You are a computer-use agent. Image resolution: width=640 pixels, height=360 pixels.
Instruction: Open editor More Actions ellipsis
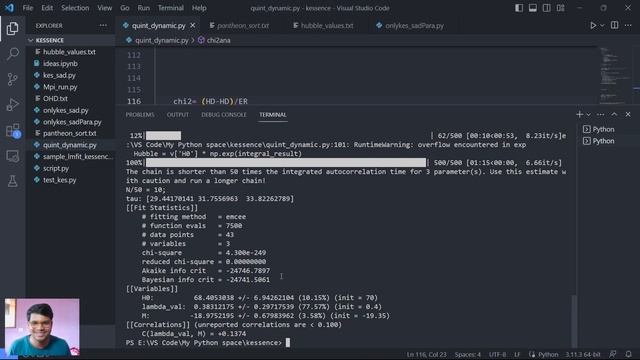(x=628, y=25)
